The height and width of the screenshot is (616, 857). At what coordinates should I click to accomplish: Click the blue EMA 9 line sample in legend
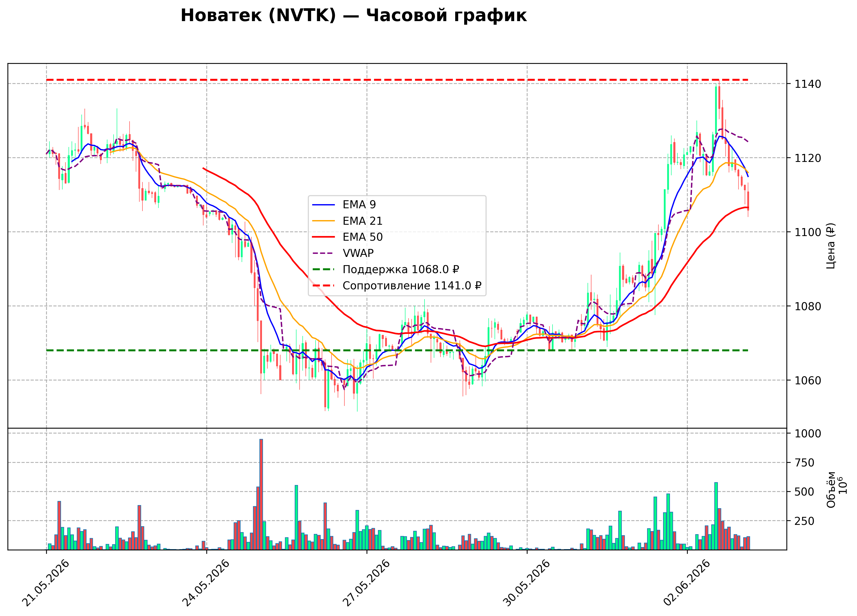(324, 205)
